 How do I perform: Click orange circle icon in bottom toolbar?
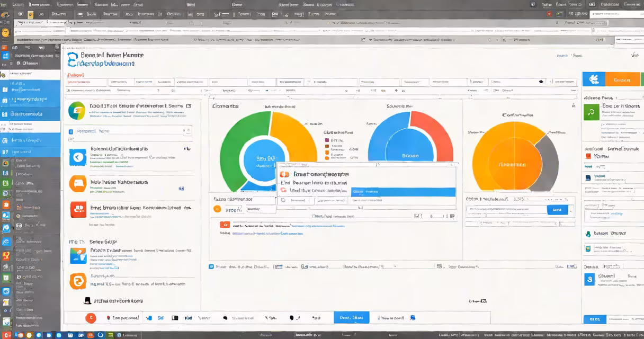pyautogui.click(x=91, y=318)
